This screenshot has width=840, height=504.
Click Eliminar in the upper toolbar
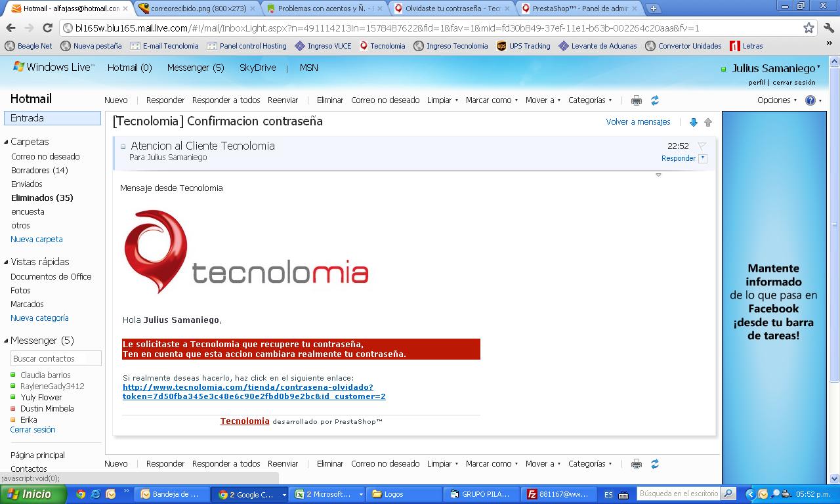[330, 100]
